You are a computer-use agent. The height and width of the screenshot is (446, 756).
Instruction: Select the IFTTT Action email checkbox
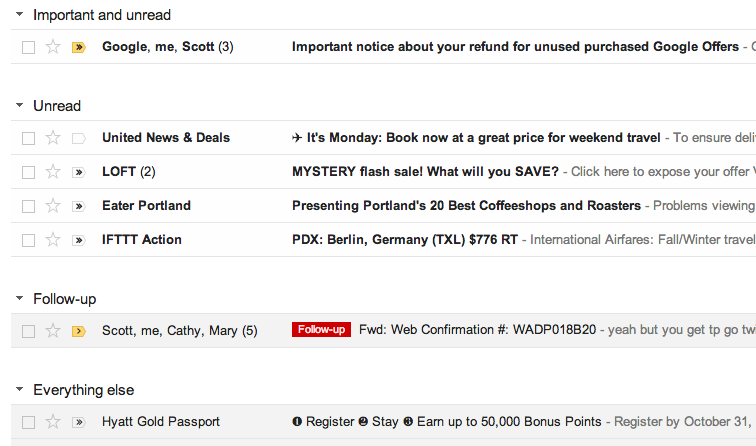(x=28, y=240)
